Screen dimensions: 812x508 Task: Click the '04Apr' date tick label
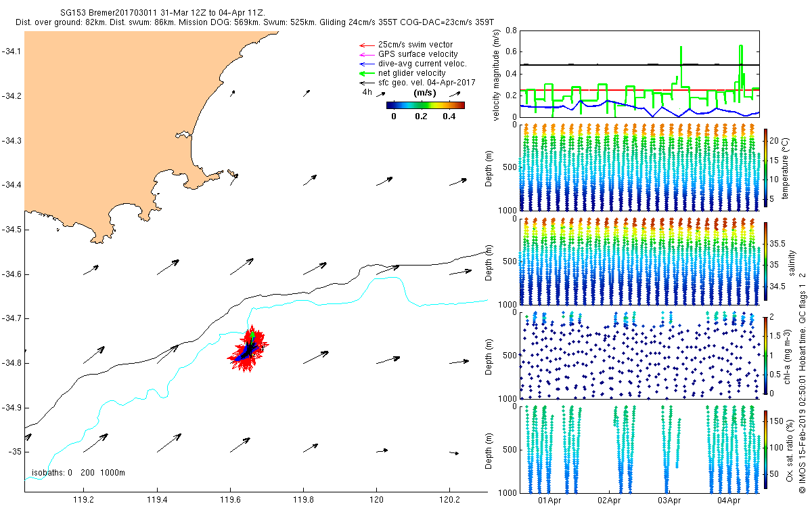(728, 500)
